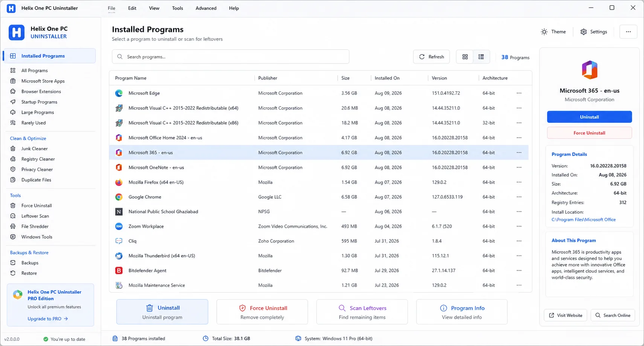Open the Advanced menu
This screenshot has width=644, height=346.
(206, 8)
